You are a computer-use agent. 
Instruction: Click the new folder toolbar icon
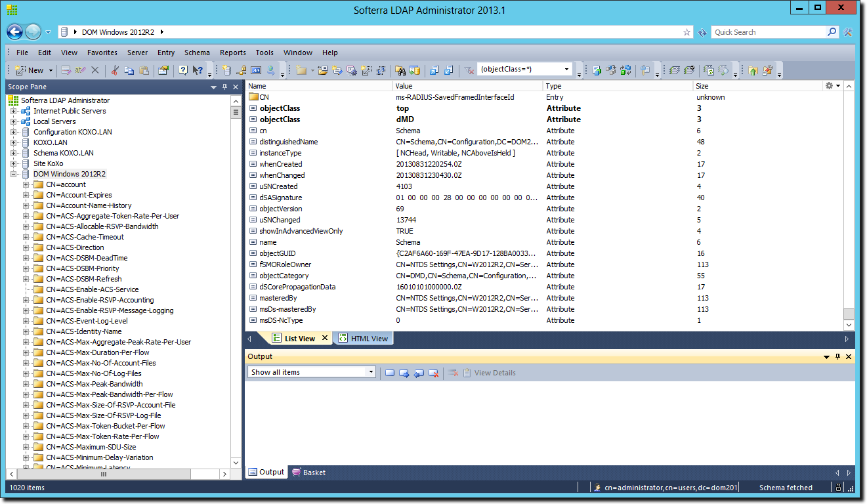pyautogui.click(x=301, y=70)
